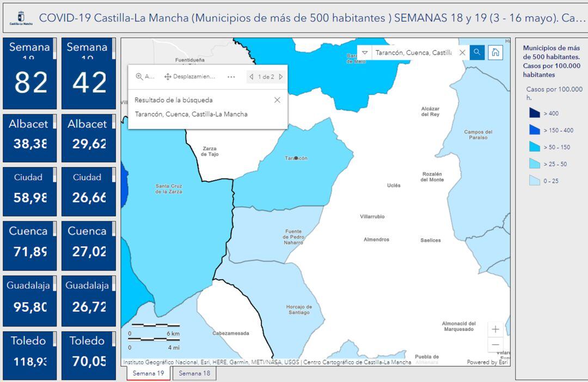Close the Resultado de la búsqueda popup

click(x=278, y=100)
